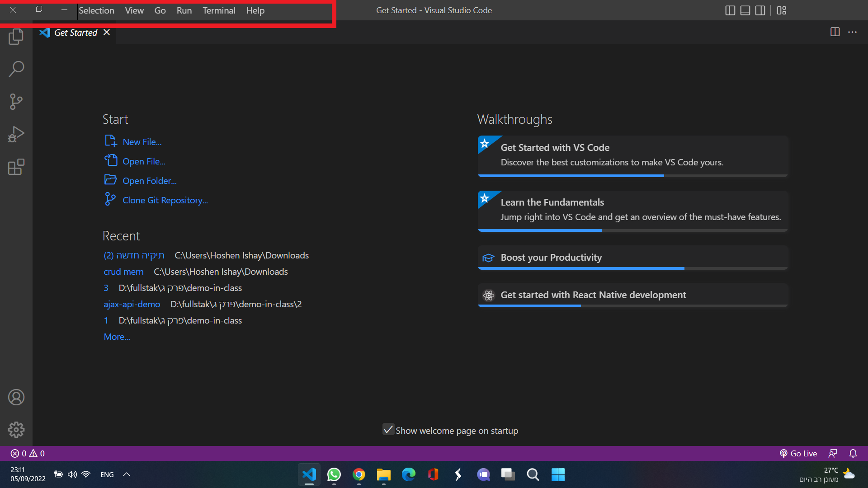
Task: Uncheck Show welcome page on startup
Action: [x=388, y=430]
